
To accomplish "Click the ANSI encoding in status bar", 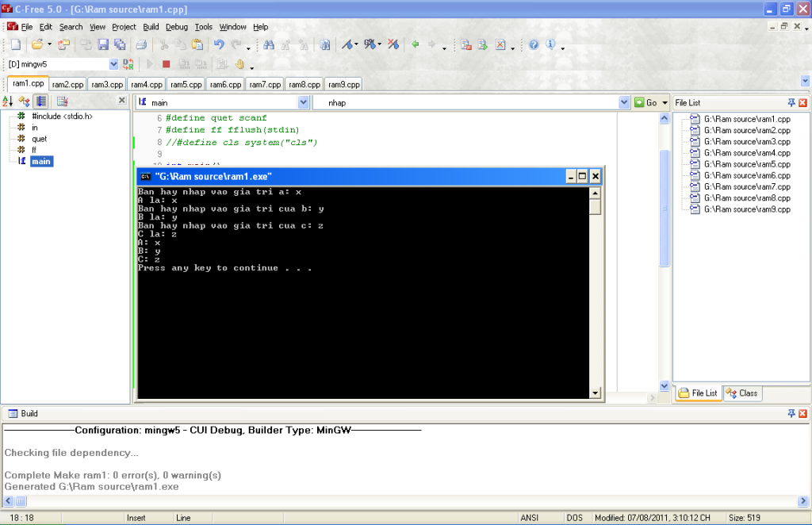I will click(x=529, y=518).
